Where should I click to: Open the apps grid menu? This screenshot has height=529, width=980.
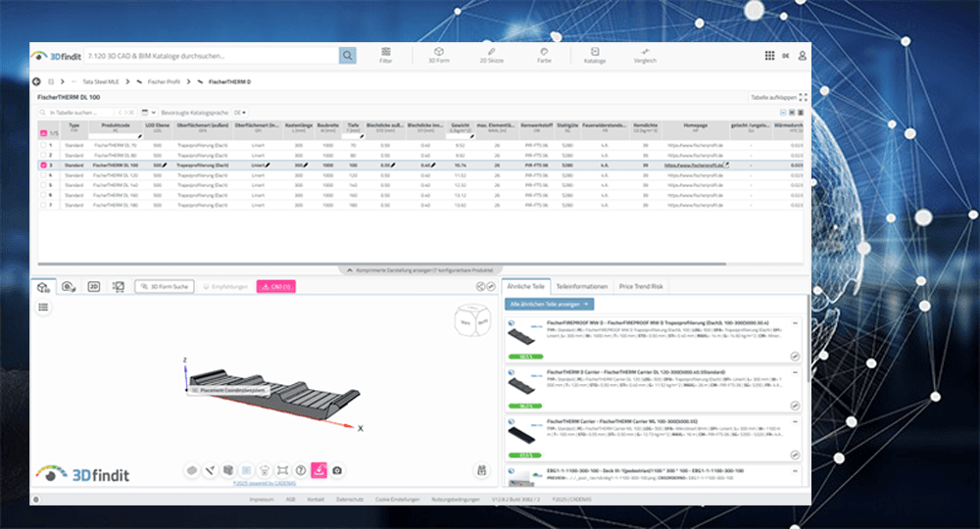coord(767,56)
